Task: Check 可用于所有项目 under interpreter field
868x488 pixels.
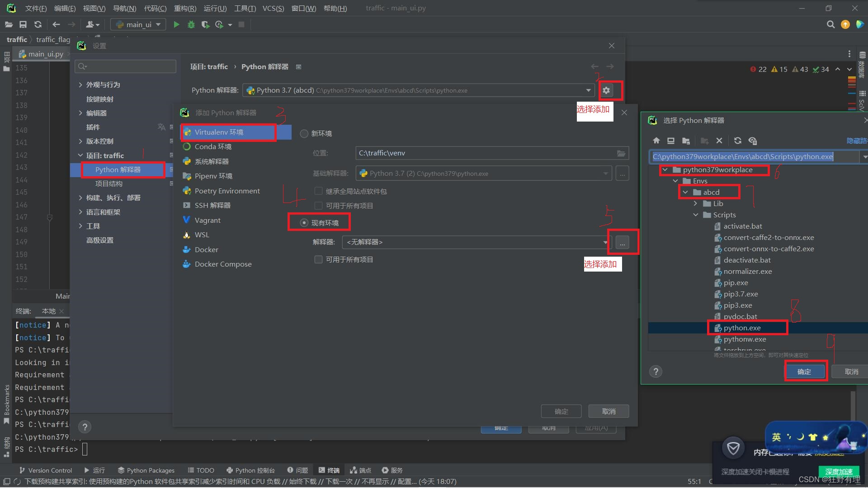Action: click(x=319, y=260)
